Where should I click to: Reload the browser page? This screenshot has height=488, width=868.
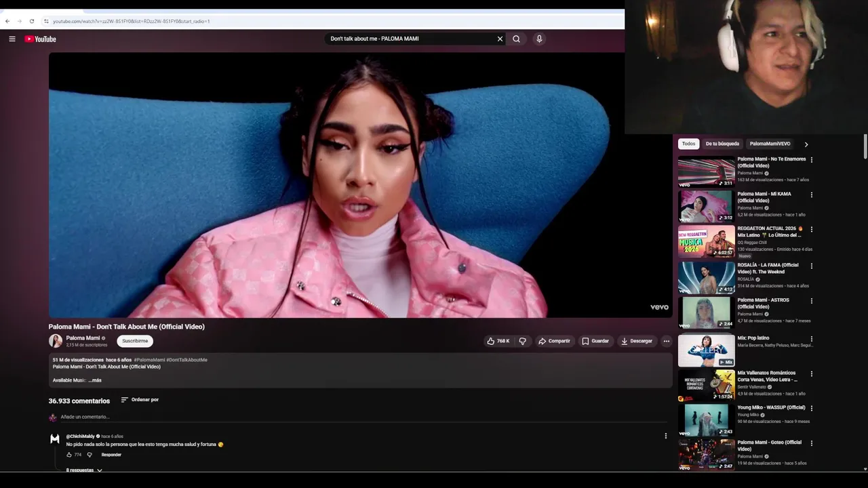(x=31, y=21)
